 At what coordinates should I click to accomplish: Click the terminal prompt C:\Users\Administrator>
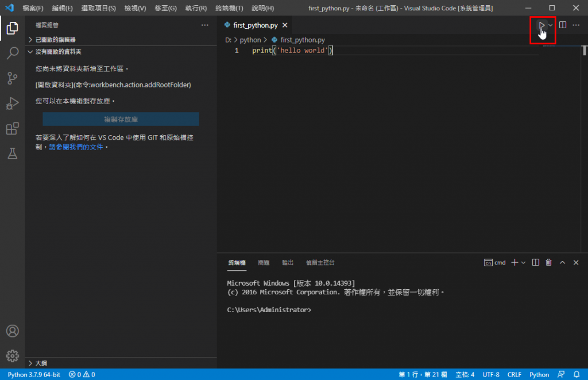coord(269,310)
